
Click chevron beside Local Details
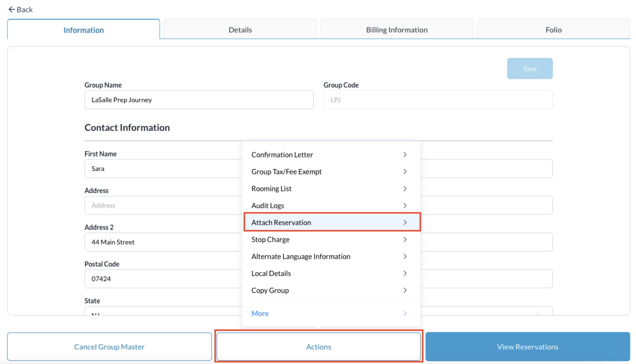point(405,274)
